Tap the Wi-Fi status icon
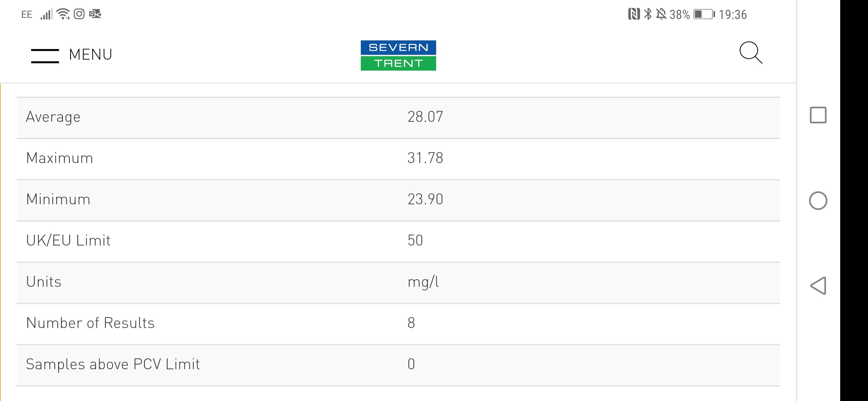The height and width of the screenshot is (401, 868). pos(63,14)
